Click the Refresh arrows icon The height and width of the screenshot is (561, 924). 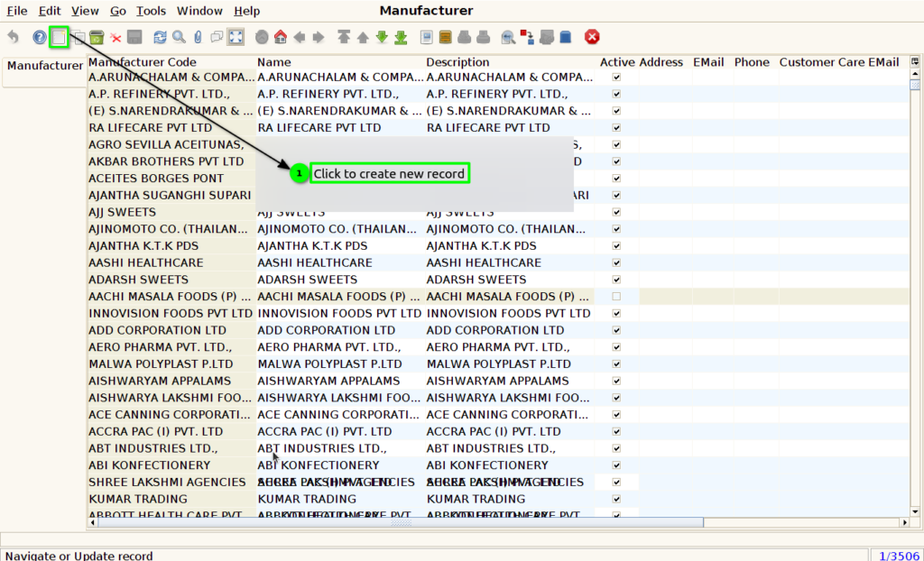coord(160,37)
